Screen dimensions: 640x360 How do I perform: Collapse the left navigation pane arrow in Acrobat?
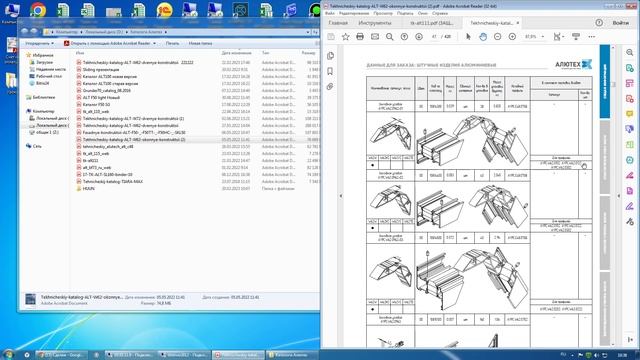(x=341, y=196)
